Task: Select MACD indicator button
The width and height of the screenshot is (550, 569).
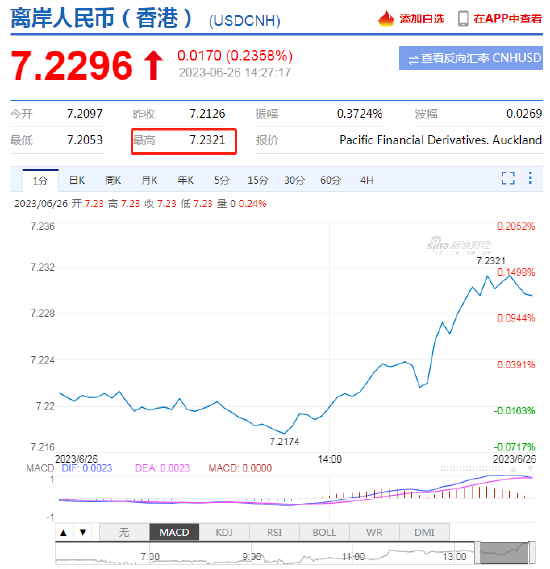Action: click(174, 532)
